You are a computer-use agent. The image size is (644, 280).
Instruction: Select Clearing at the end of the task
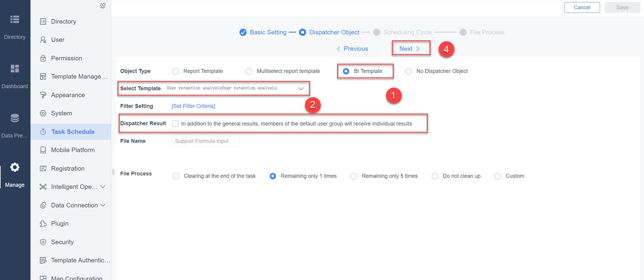coord(176,176)
